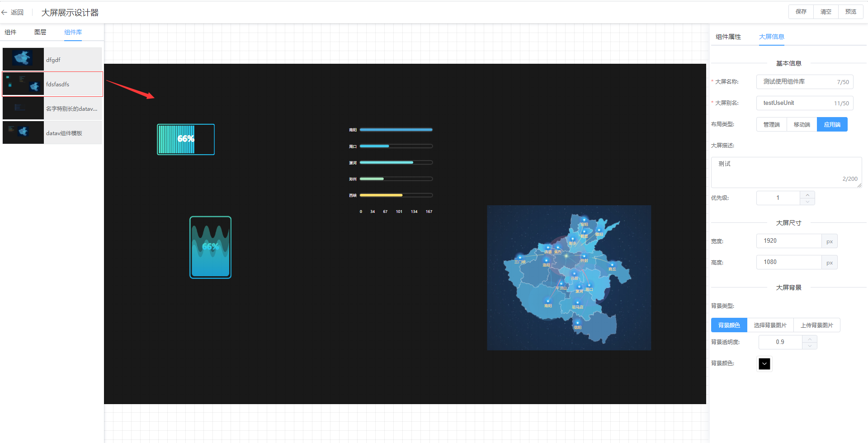
Task: Select the dfgdf template thumbnail
Action: pyautogui.click(x=23, y=59)
